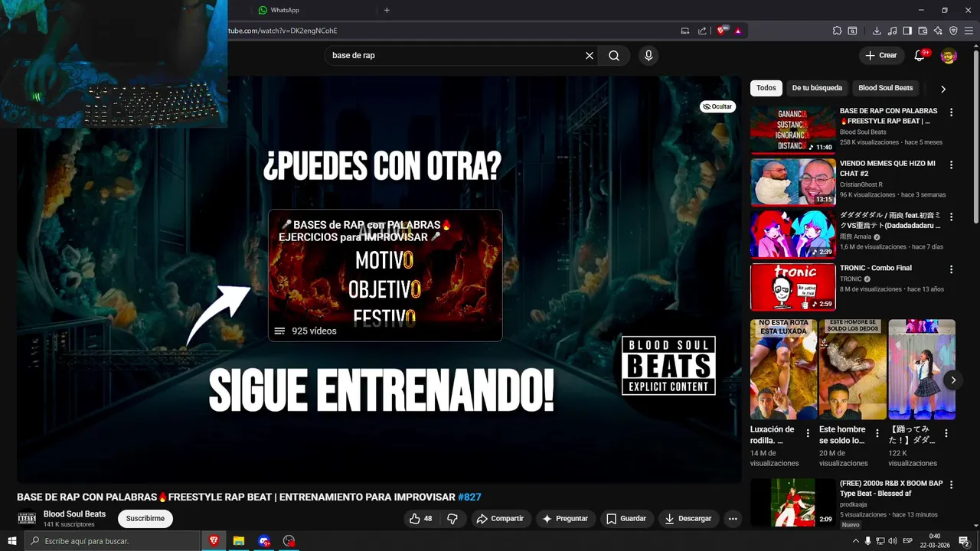
Task: Show hidden system tray icons chevron
Action: [855, 541]
